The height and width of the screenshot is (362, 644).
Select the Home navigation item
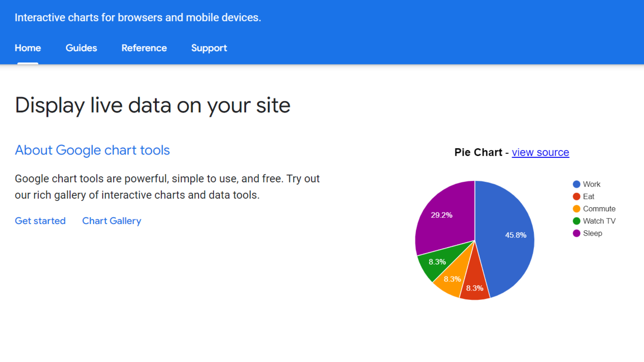(28, 48)
